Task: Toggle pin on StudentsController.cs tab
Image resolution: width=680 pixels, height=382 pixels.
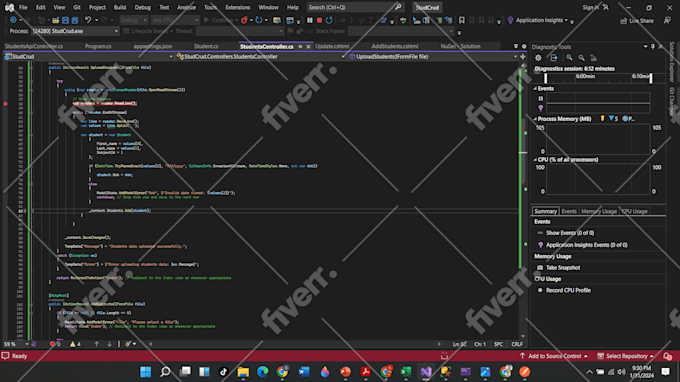Action: pos(300,46)
